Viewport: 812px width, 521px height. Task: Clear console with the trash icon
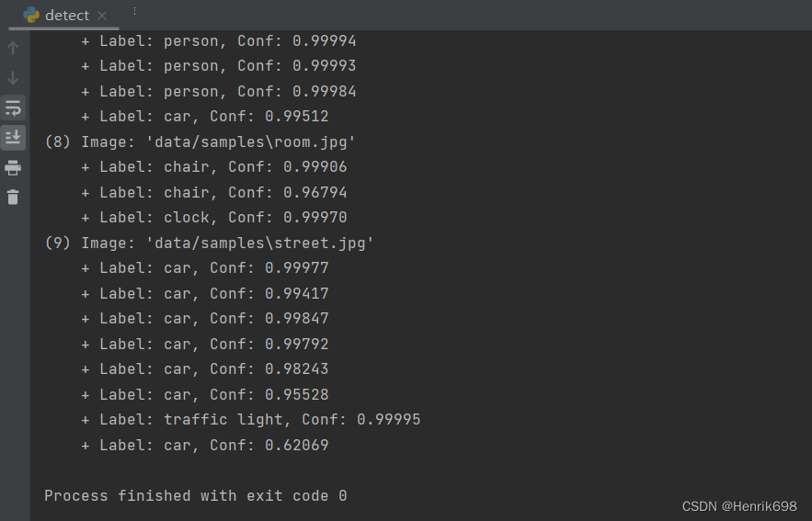tap(13, 198)
